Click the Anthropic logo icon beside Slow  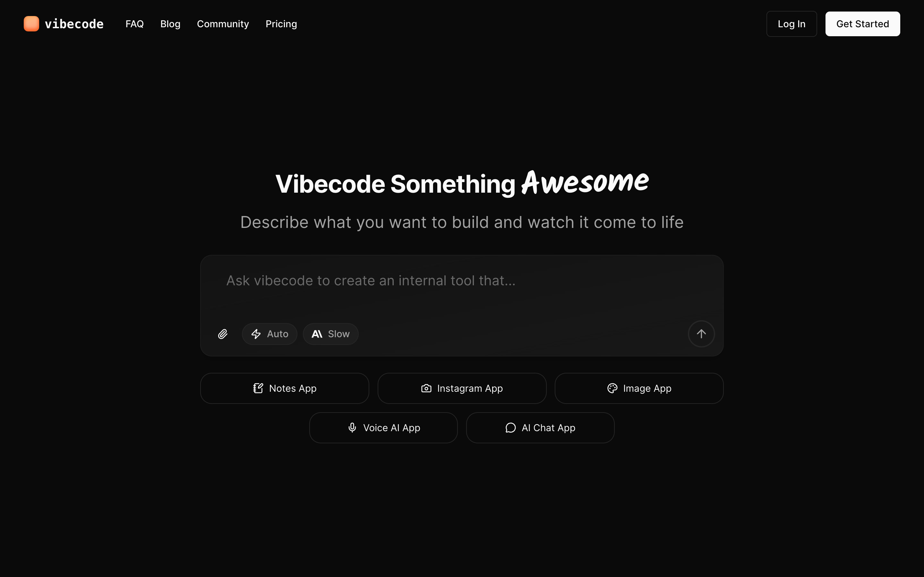(317, 334)
